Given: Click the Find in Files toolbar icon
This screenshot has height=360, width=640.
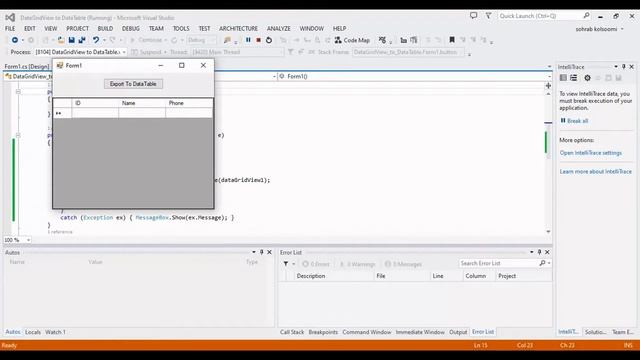Looking at the screenshot, I should [227, 40].
